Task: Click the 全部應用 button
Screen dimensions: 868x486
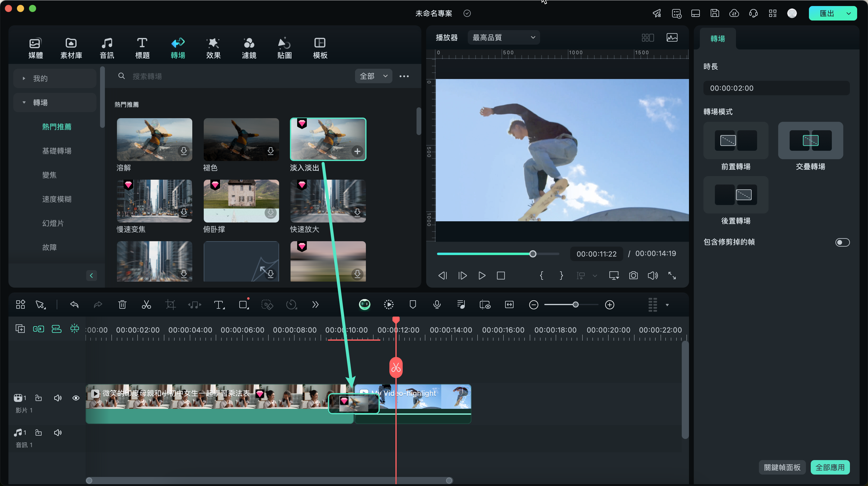Action: pyautogui.click(x=830, y=468)
